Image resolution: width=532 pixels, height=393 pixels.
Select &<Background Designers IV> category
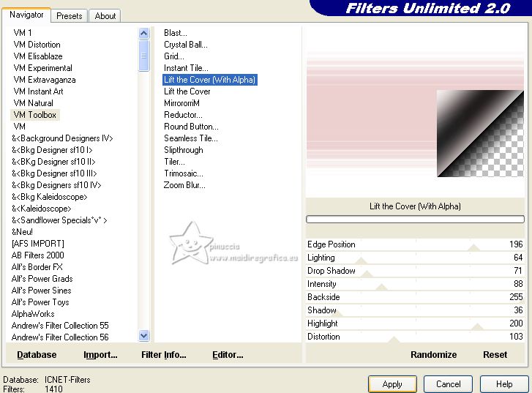pyautogui.click(x=62, y=138)
